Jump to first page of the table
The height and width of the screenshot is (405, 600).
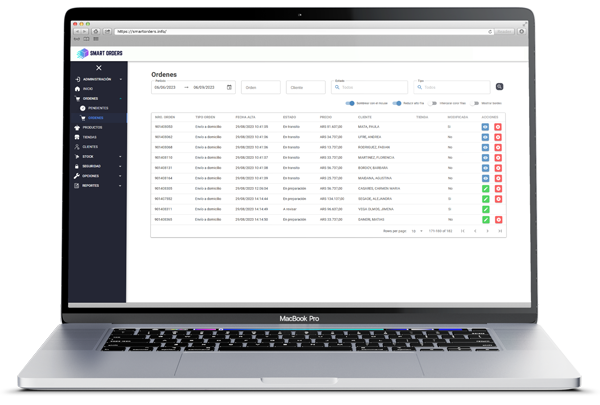click(x=462, y=231)
